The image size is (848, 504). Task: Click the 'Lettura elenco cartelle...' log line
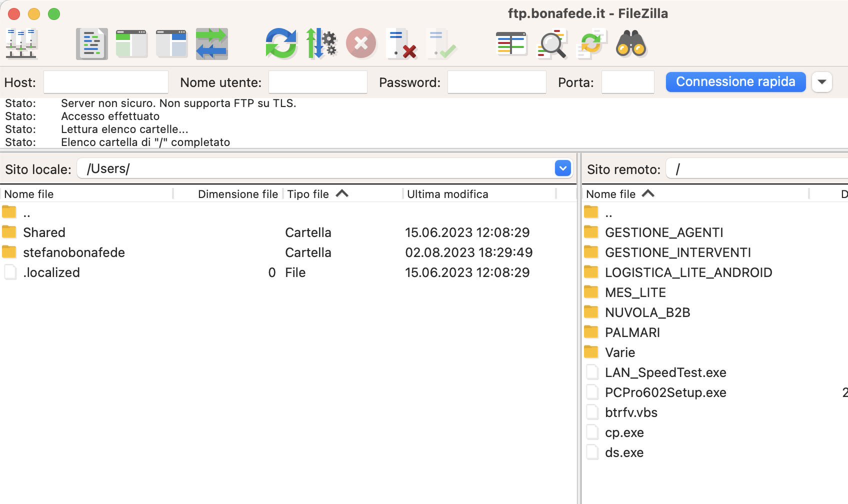(x=124, y=129)
